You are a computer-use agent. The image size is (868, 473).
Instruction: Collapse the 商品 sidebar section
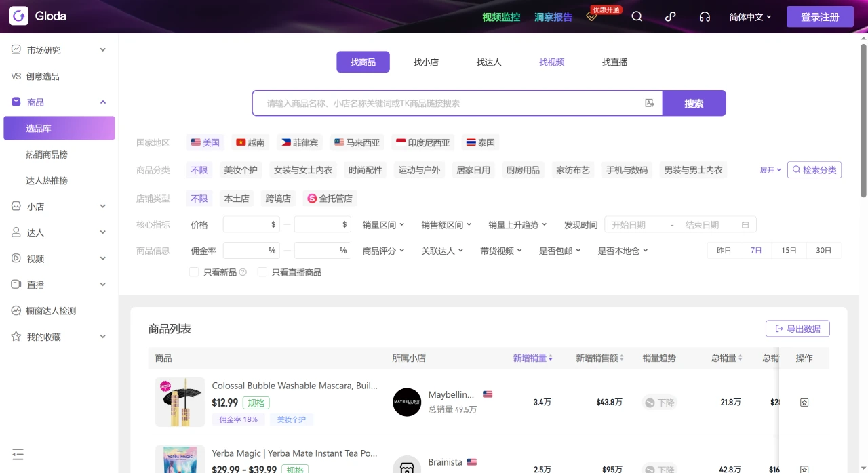102,102
